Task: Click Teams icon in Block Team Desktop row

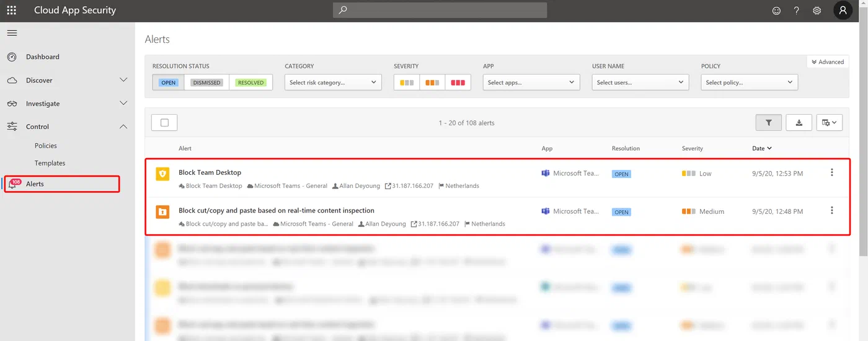Action: click(546, 174)
